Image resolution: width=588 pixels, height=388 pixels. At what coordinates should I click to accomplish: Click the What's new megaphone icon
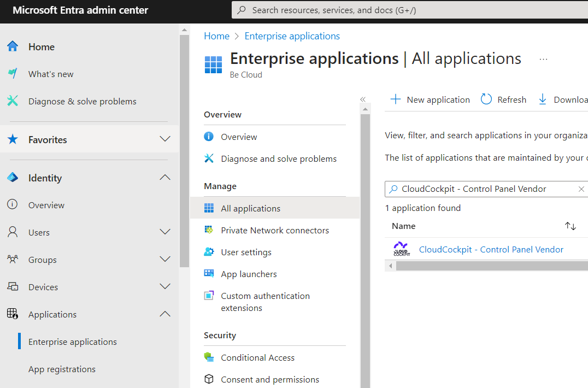point(13,73)
